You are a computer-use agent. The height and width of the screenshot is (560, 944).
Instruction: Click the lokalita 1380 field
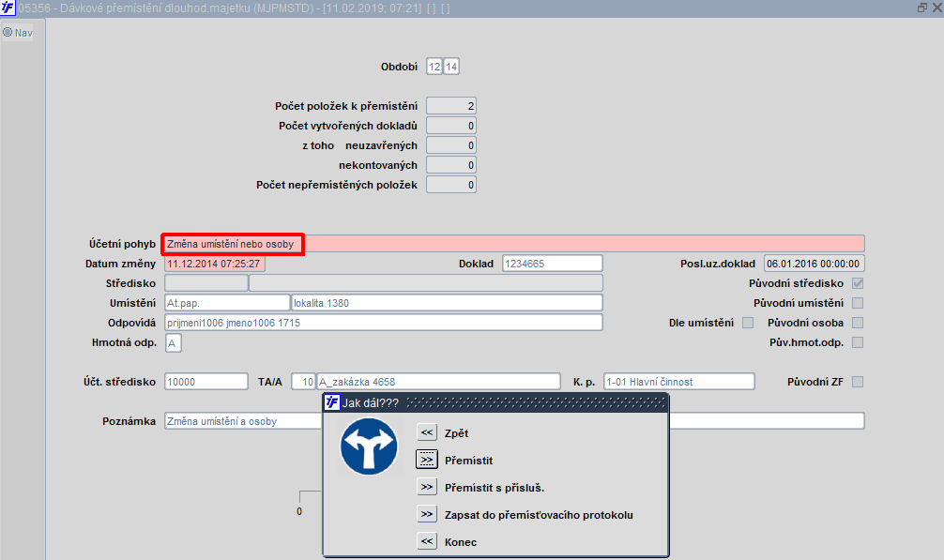pyautogui.click(x=447, y=303)
